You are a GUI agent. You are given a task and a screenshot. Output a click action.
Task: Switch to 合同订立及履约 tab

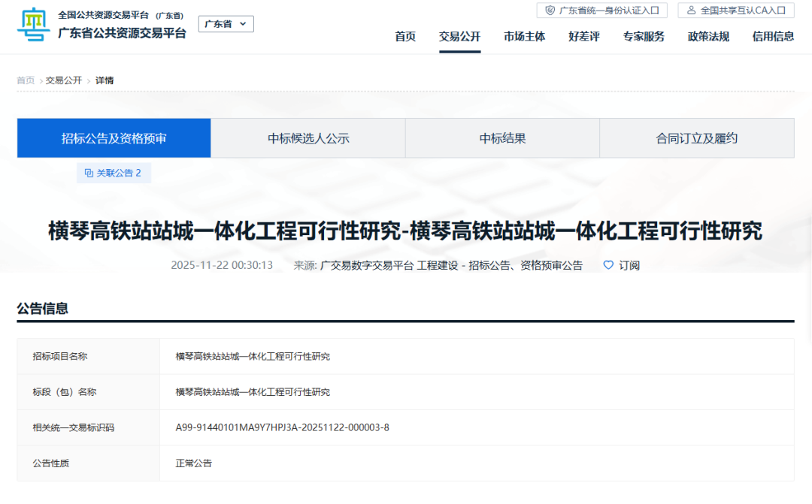696,138
